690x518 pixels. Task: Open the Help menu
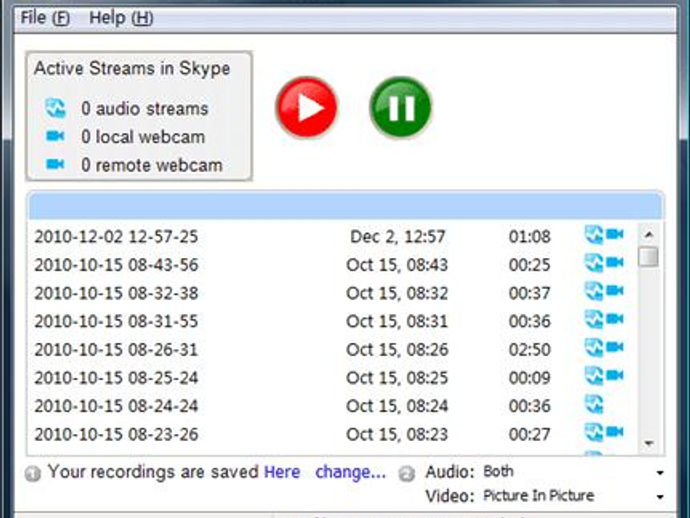click(121, 18)
